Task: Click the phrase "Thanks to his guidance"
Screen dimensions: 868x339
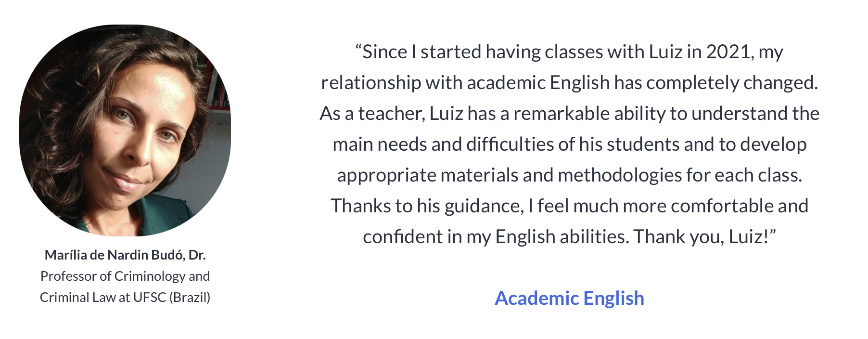Action: (426, 206)
